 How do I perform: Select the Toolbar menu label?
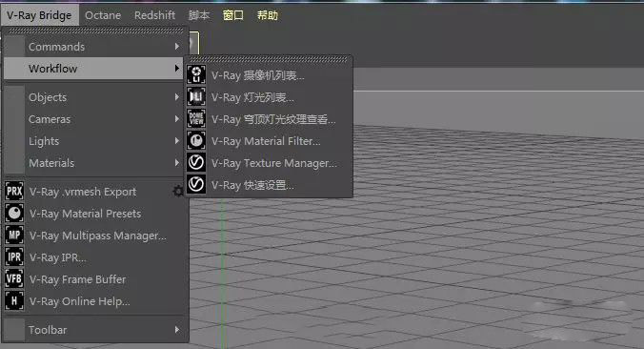tap(48, 330)
